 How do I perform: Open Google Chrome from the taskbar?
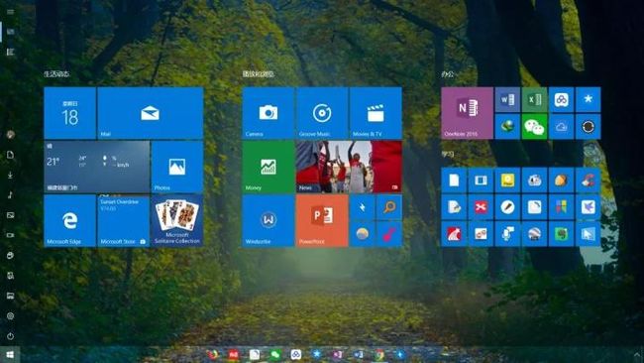click(379, 355)
